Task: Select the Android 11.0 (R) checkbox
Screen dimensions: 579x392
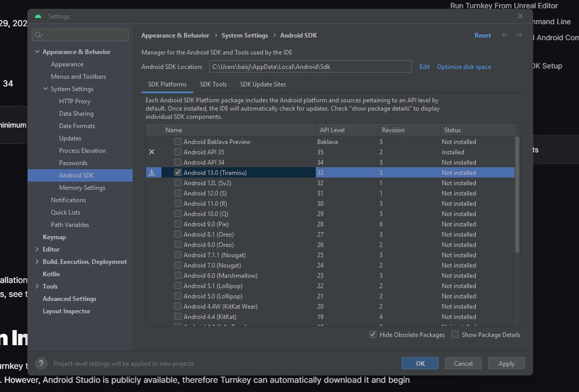Action: [178, 204]
